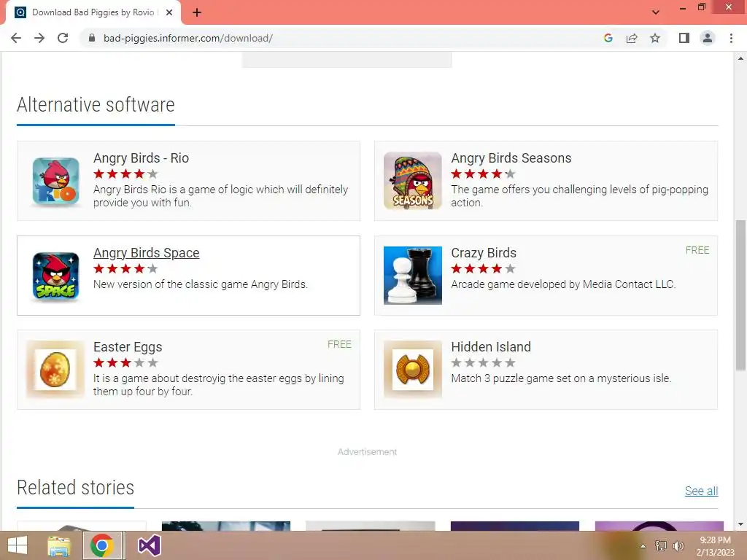Open Angry Birds Seasons app icon

[413, 181]
